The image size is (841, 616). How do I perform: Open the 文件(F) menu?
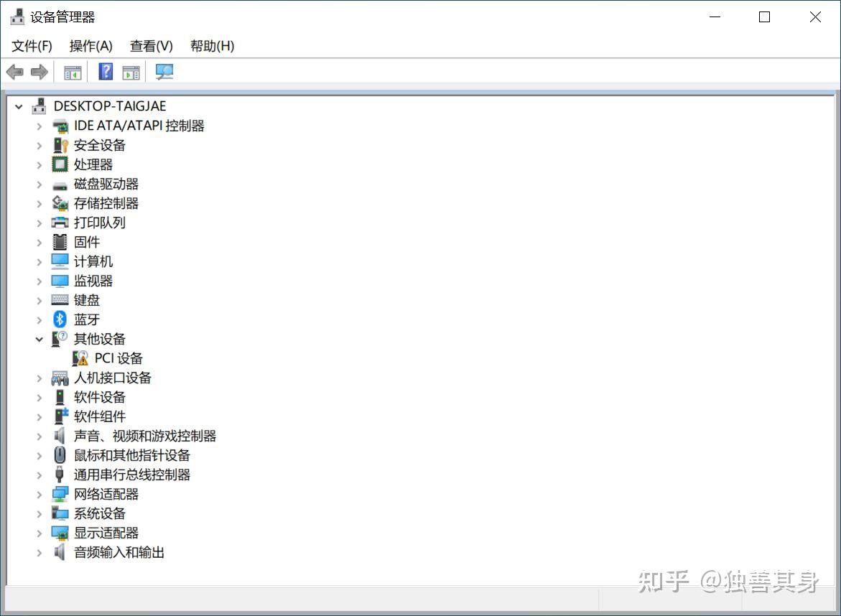pyautogui.click(x=32, y=46)
